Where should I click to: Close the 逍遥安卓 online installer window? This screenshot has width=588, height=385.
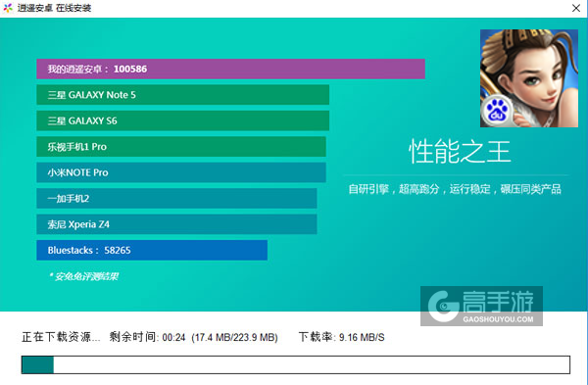click(576, 8)
